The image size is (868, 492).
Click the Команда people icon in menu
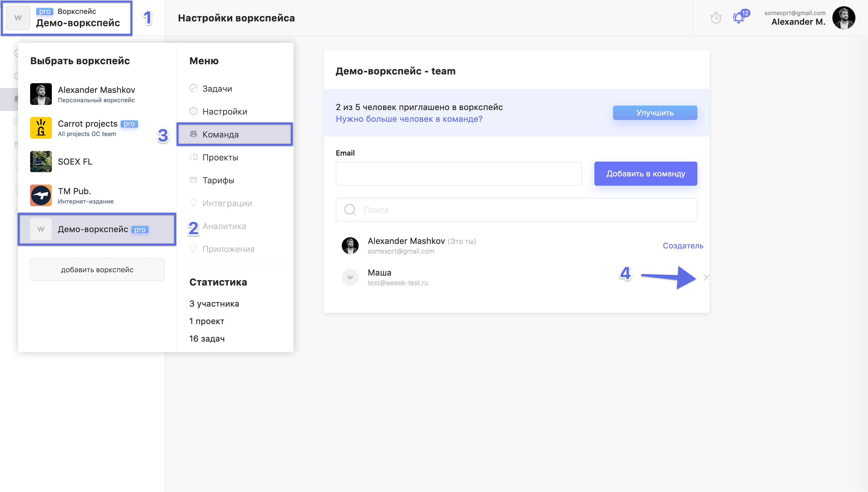(x=193, y=134)
